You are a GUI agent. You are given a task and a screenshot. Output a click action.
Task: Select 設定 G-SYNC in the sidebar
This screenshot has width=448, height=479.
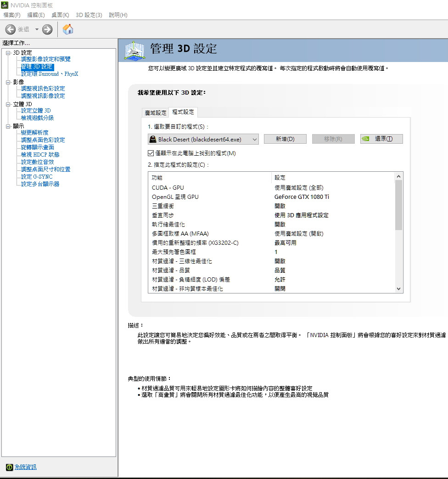36,176
